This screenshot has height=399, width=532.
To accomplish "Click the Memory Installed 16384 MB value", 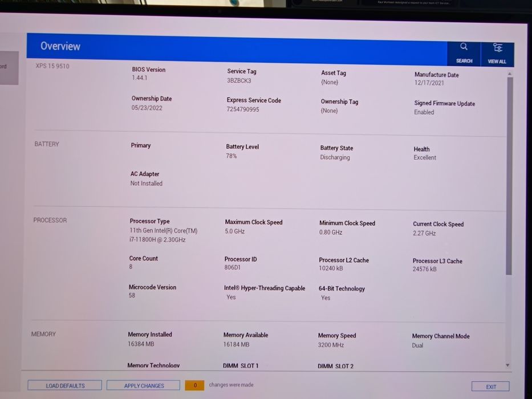I will pos(141,344).
